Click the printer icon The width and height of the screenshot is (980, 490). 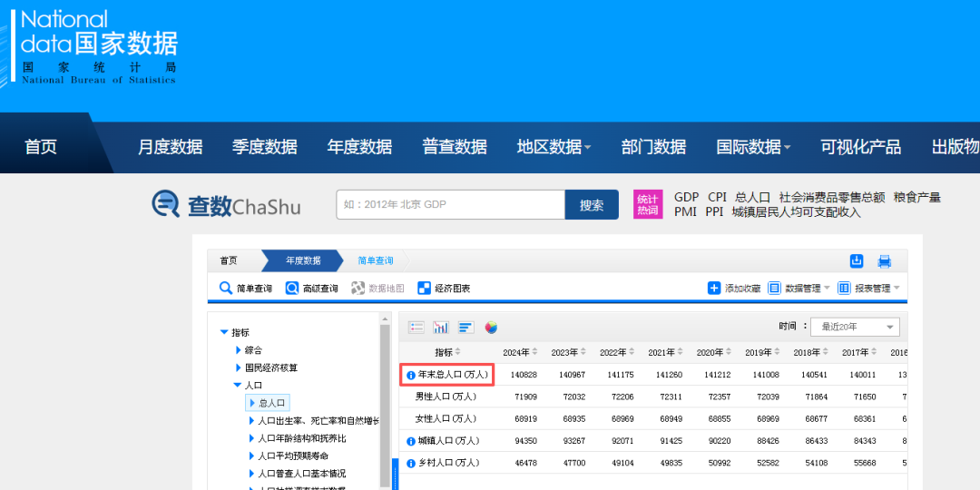[885, 261]
